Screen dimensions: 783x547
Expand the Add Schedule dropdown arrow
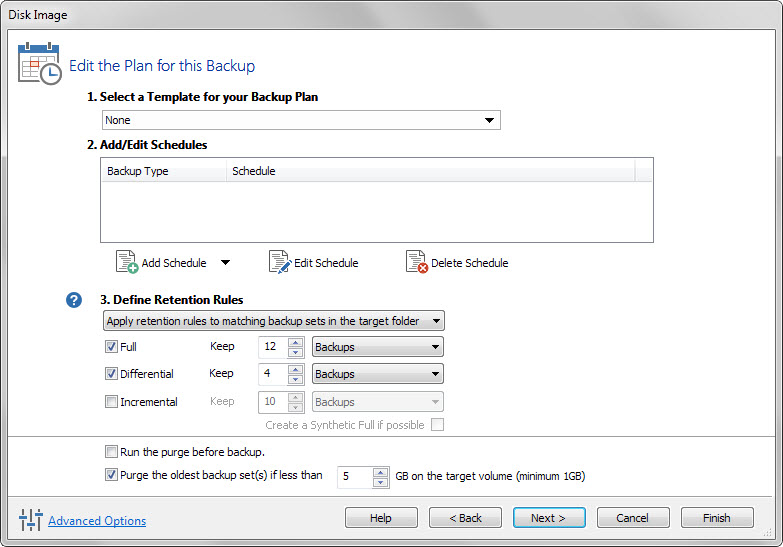(226, 263)
